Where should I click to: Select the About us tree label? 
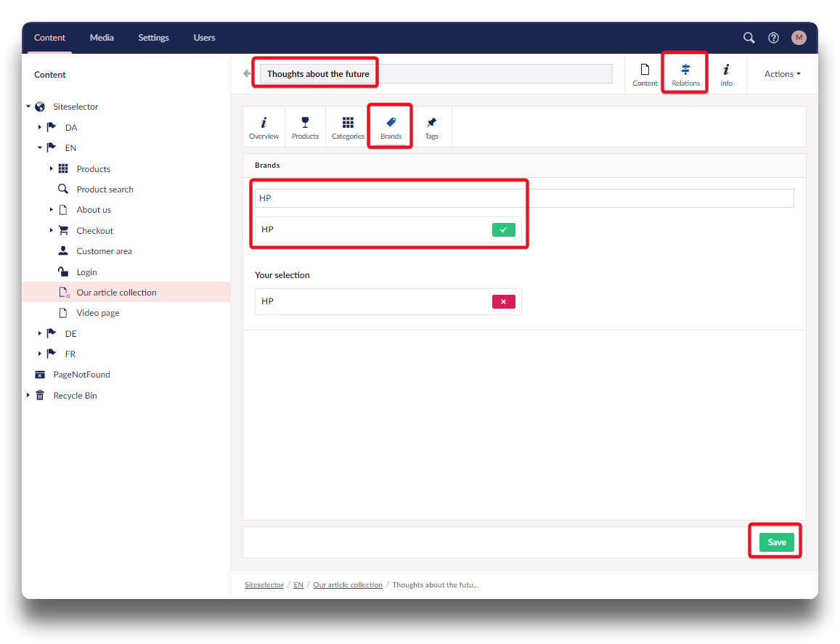[94, 210]
